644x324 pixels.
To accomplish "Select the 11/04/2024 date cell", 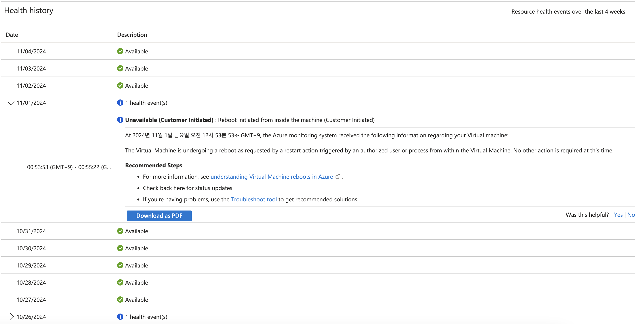I will coord(31,51).
